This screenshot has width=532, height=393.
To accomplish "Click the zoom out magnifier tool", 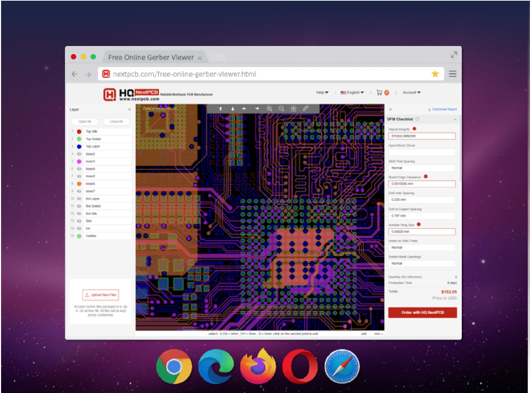I will (281, 109).
